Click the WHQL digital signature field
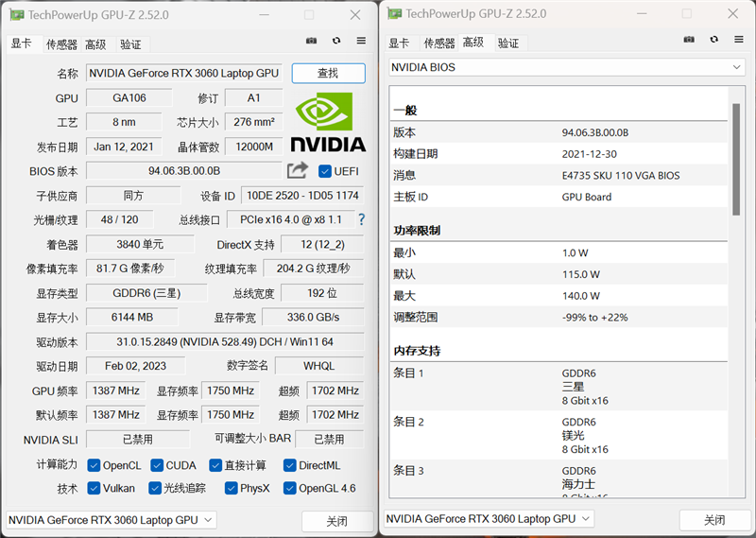The image size is (756, 538). click(x=319, y=366)
